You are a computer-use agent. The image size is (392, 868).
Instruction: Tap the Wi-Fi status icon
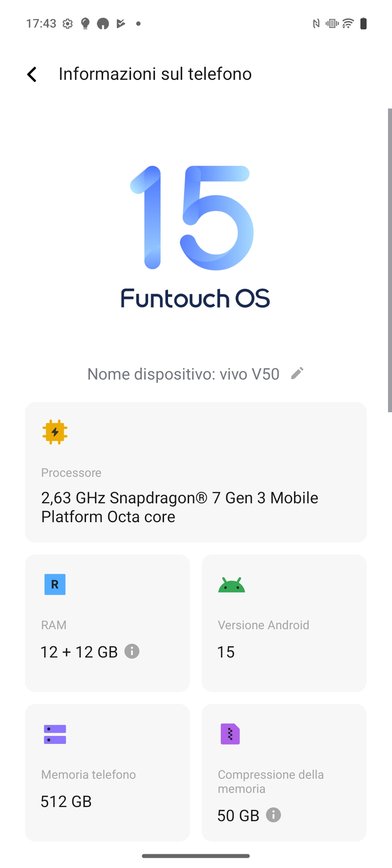coord(348,24)
